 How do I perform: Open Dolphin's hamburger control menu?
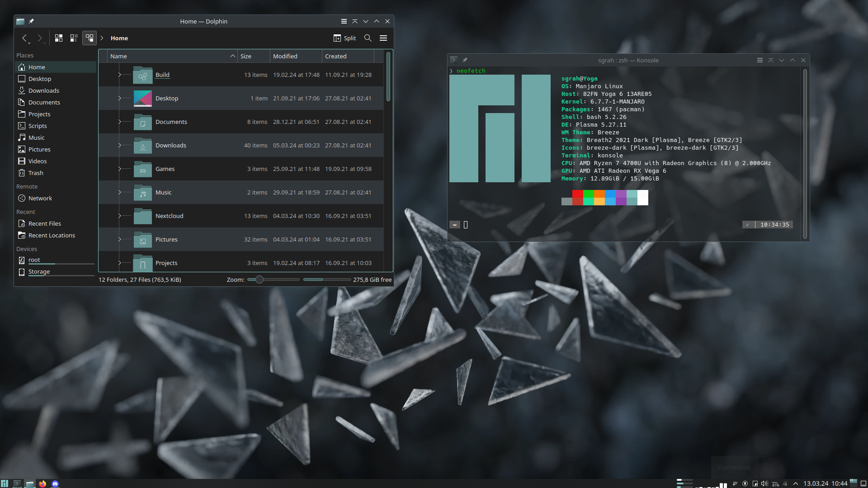(x=383, y=38)
